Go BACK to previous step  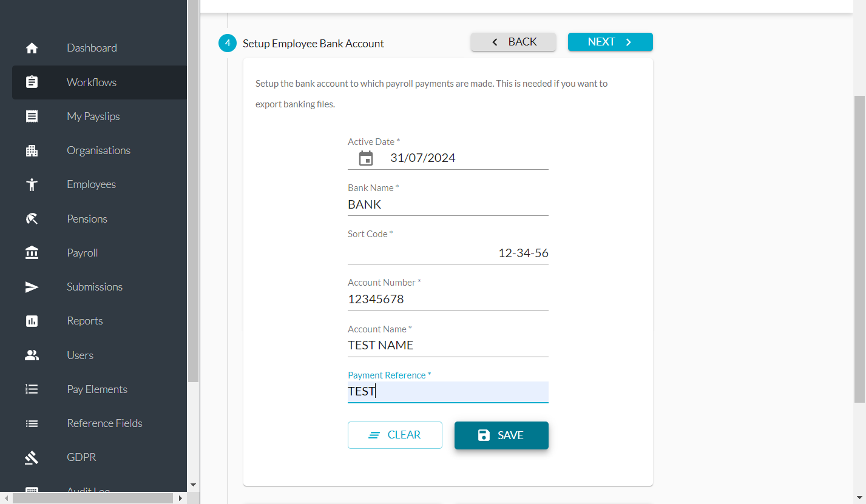[x=513, y=42]
